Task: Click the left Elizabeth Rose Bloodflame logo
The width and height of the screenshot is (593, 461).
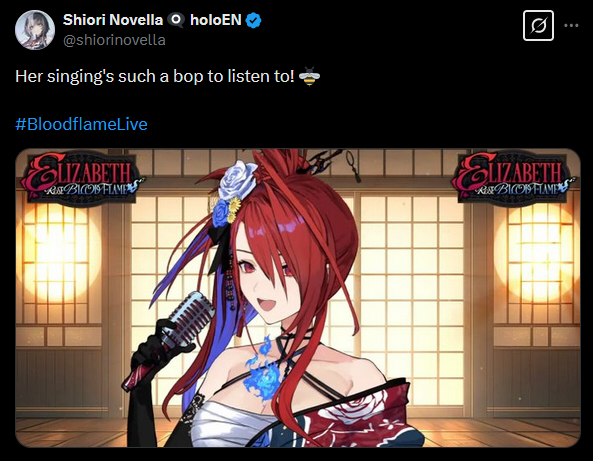Action: (x=80, y=177)
